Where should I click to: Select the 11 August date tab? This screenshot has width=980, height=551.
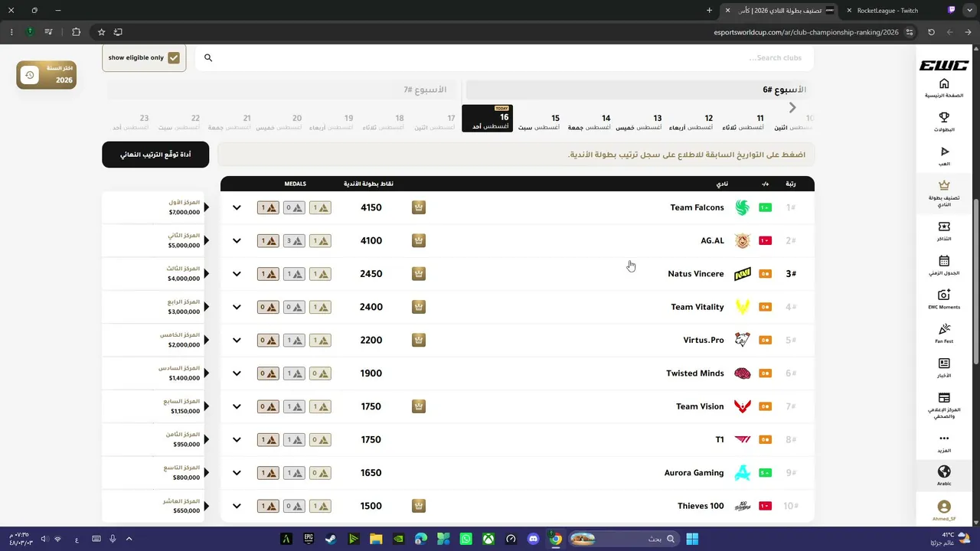point(743,122)
